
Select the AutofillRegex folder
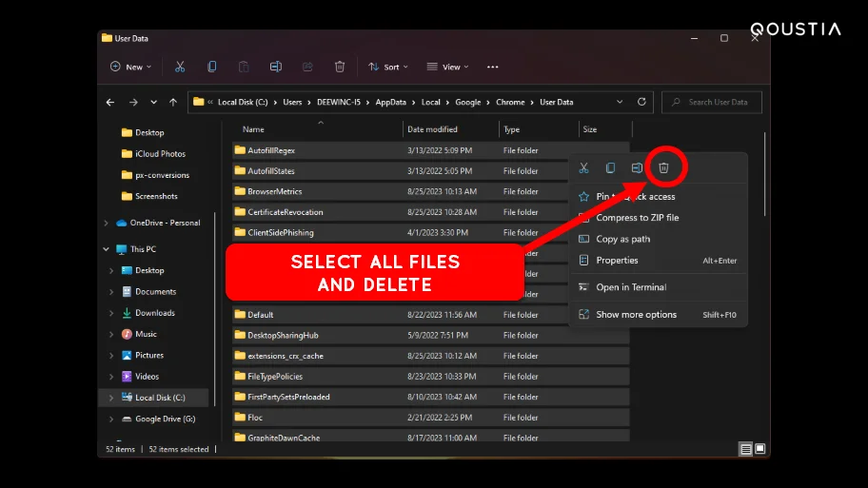[431, 150]
